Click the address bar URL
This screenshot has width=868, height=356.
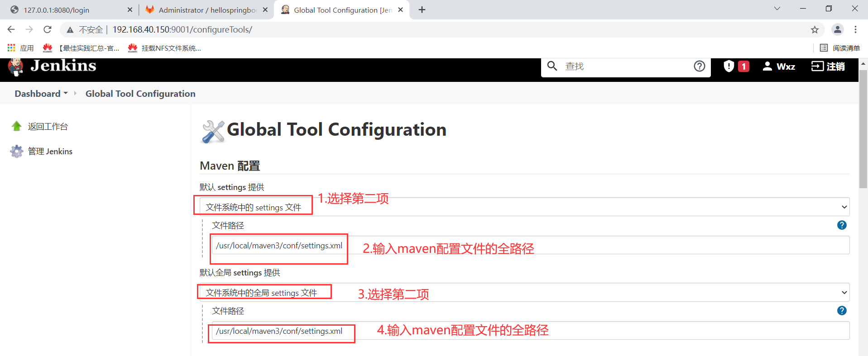pos(182,29)
